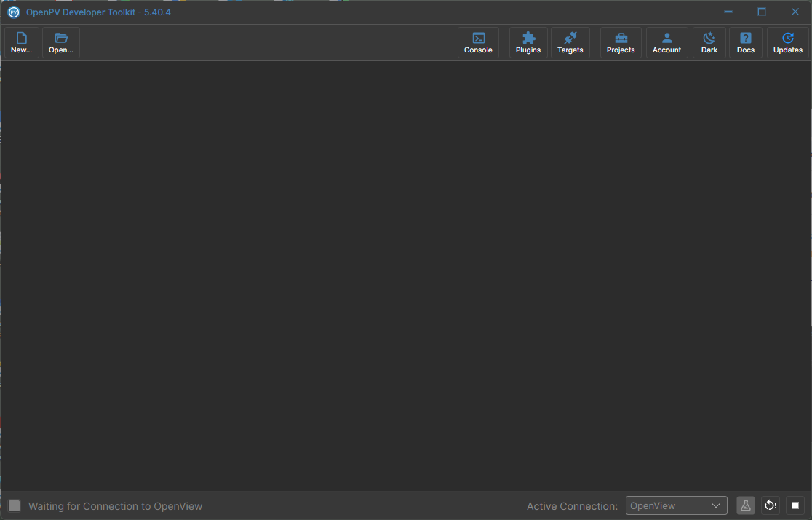Screen dimensions: 812x520
Task: Click the gray connection status indicator
Action: click(x=15, y=506)
